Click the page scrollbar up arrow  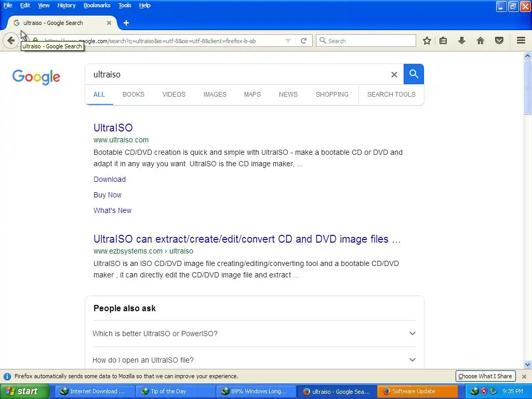click(x=527, y=56)
